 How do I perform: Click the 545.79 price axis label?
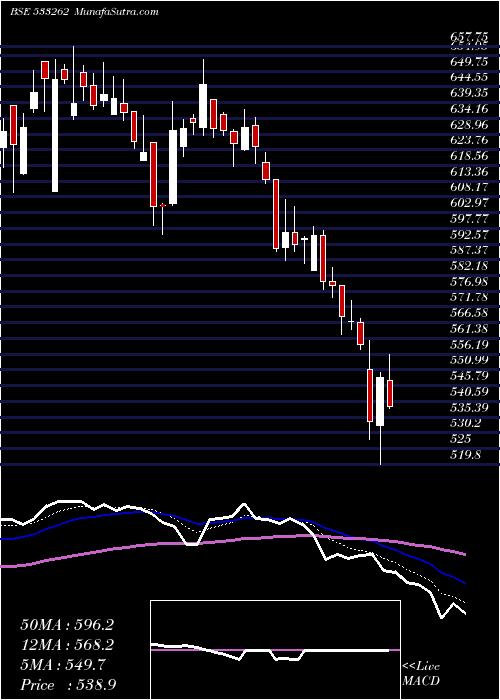click(x=469, y=376)
